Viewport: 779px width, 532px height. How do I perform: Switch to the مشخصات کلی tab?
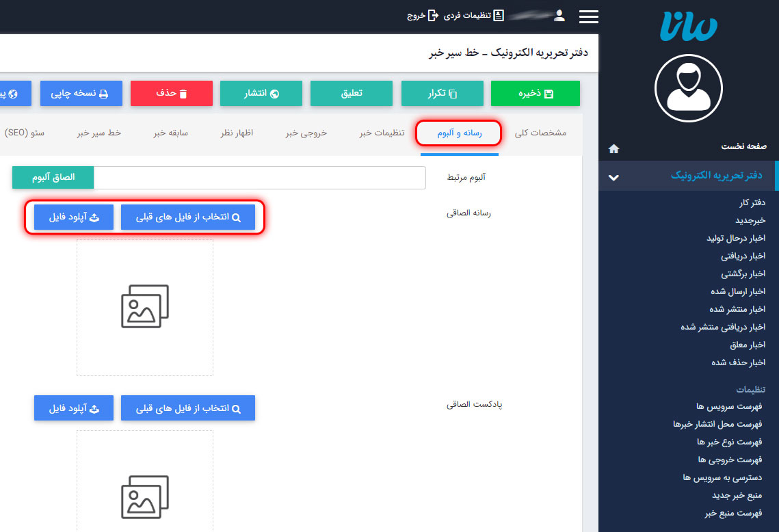540,135
